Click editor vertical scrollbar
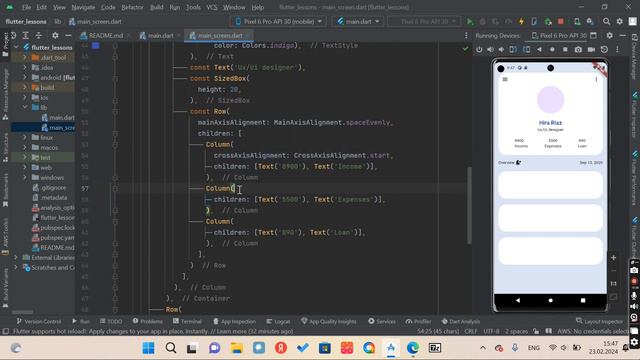This screenshot has height=360, width=640. tap(469, 206)
